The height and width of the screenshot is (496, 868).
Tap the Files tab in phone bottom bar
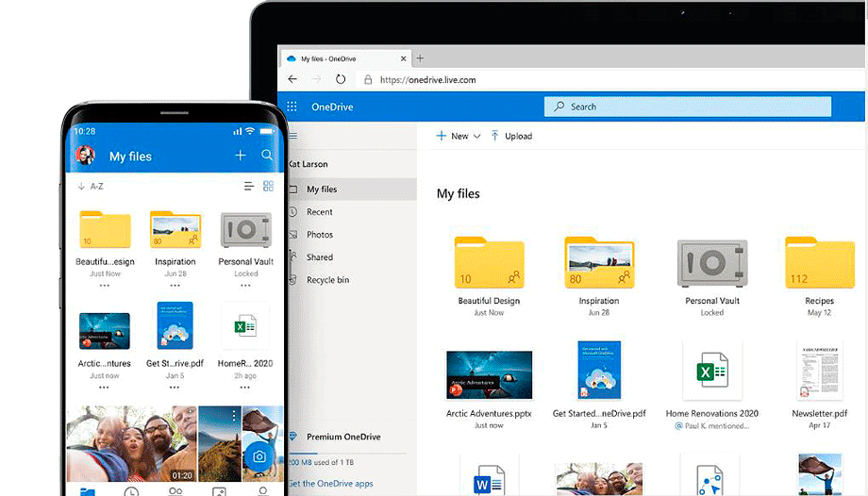(88, 491)
